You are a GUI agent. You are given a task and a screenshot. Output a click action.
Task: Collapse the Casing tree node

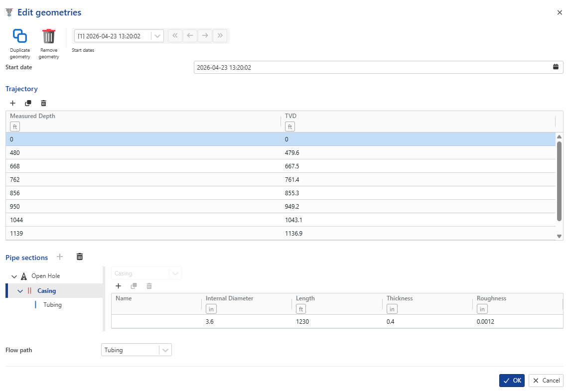point(20,291)
